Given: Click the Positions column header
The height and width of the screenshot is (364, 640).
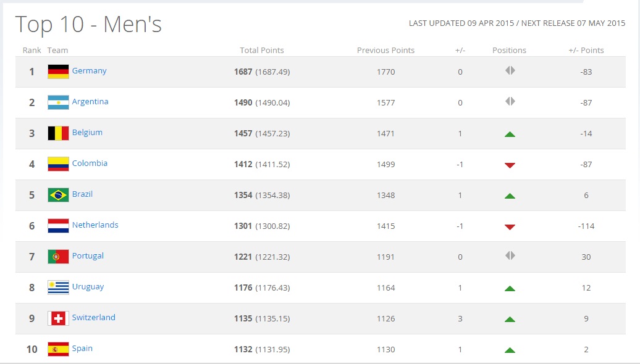Looking at the screenshot, I should 509,51.
